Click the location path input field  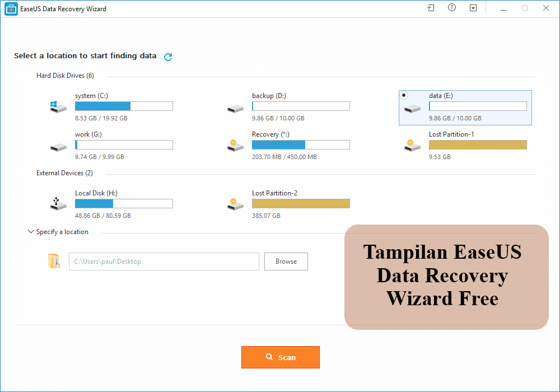[x=164, y=262]
